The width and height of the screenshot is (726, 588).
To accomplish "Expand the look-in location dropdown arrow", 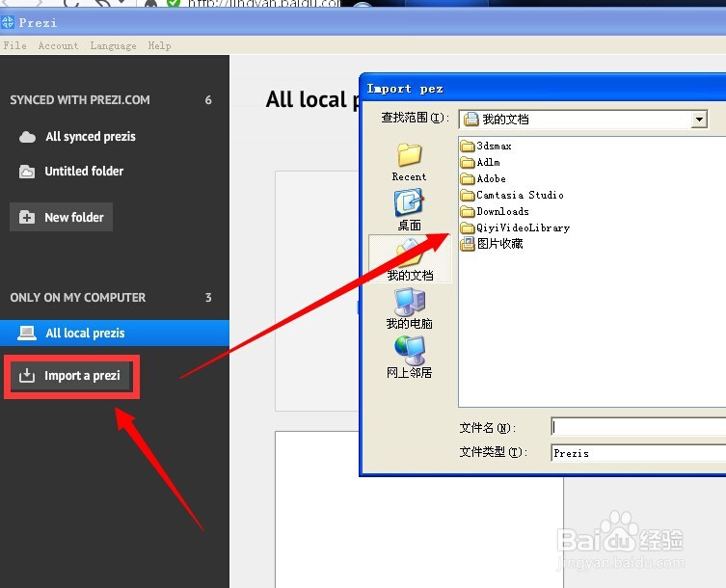I will tap(699, 120).
